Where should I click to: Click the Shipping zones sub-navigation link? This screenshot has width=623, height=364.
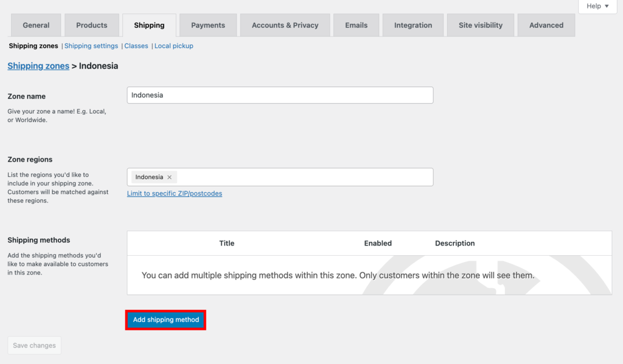[x=33, y=46]
